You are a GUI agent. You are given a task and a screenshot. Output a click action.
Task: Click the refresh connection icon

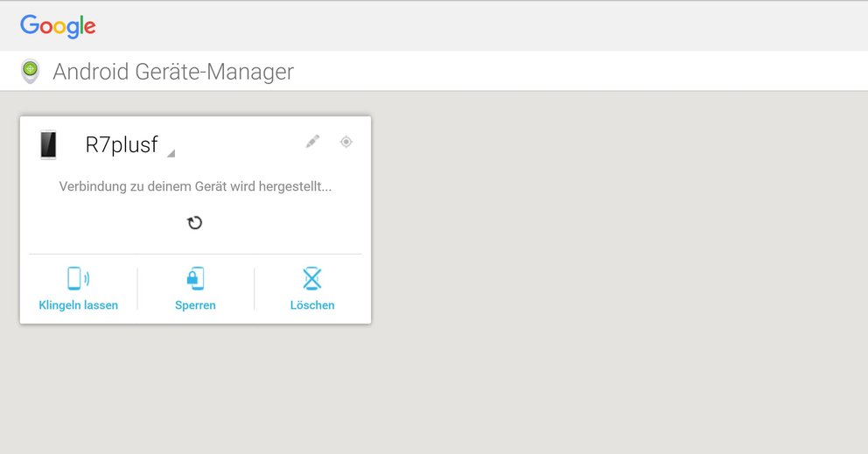pos(195,222)
